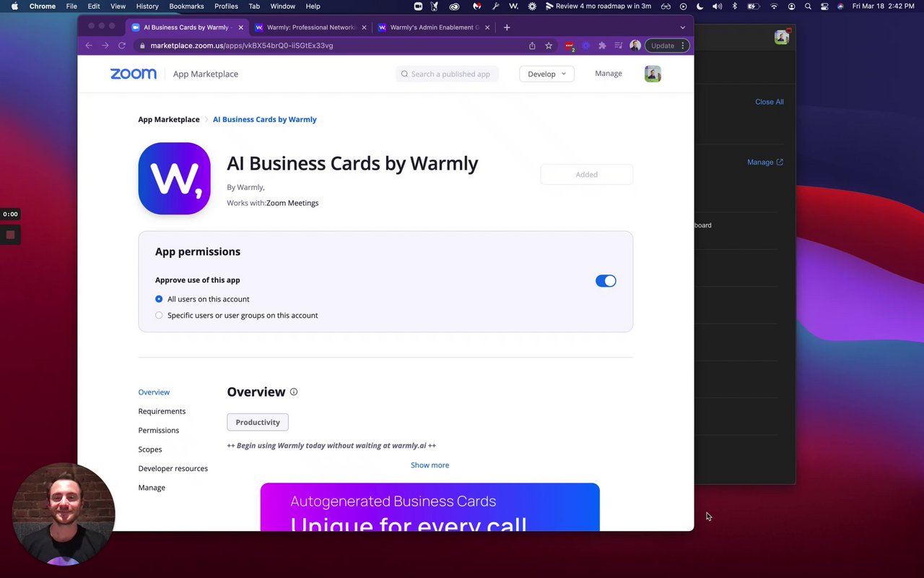924x578 pixels.
Task: Click the disabled Added button
Action: click(x=586, y=174)
